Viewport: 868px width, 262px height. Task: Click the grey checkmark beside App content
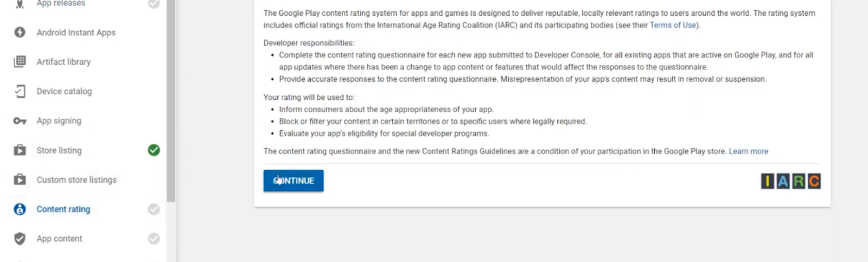click(x=154, y=239)
